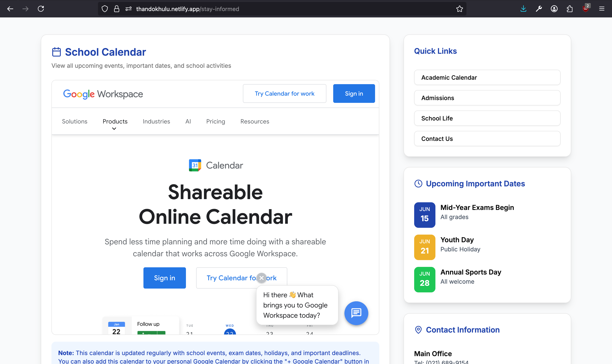612x364 pixels.
Task: Bookmark page with the star icon
Action: (459, 9)
